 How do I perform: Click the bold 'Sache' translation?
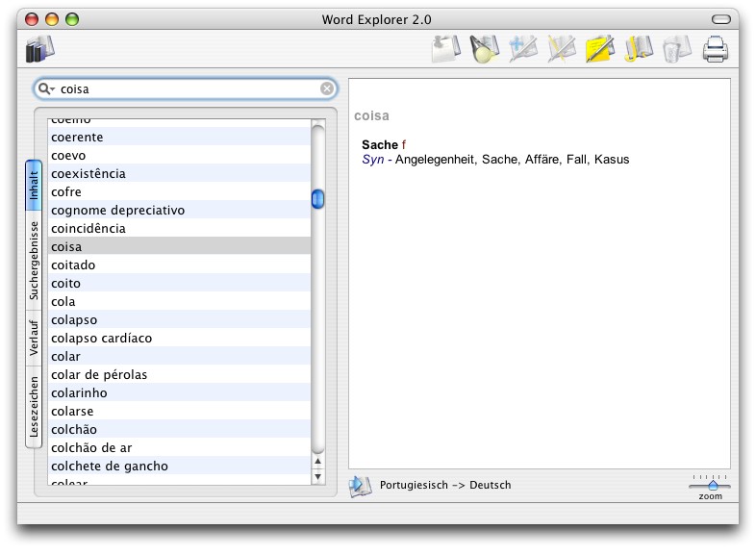[x=380, y=144]
